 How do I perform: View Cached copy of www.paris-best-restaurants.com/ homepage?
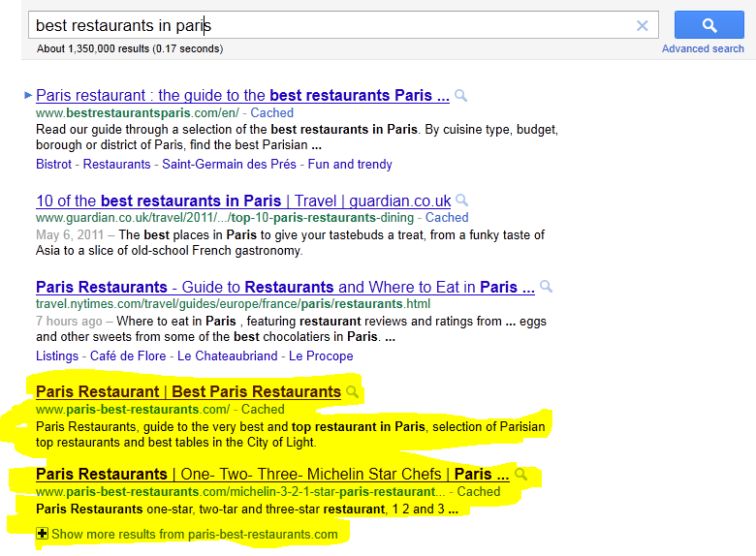tap(263, 410)
